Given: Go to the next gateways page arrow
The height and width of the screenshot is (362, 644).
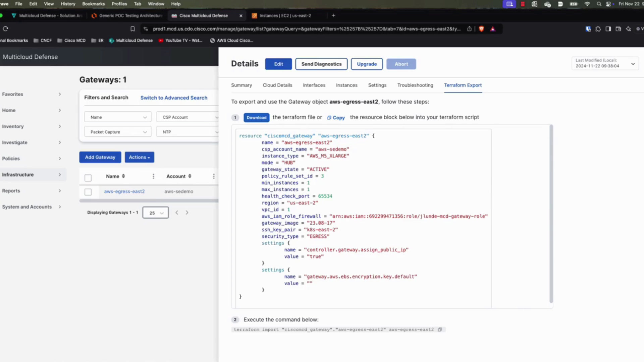Looking at the screenshot, I should [x=187, y=213].
